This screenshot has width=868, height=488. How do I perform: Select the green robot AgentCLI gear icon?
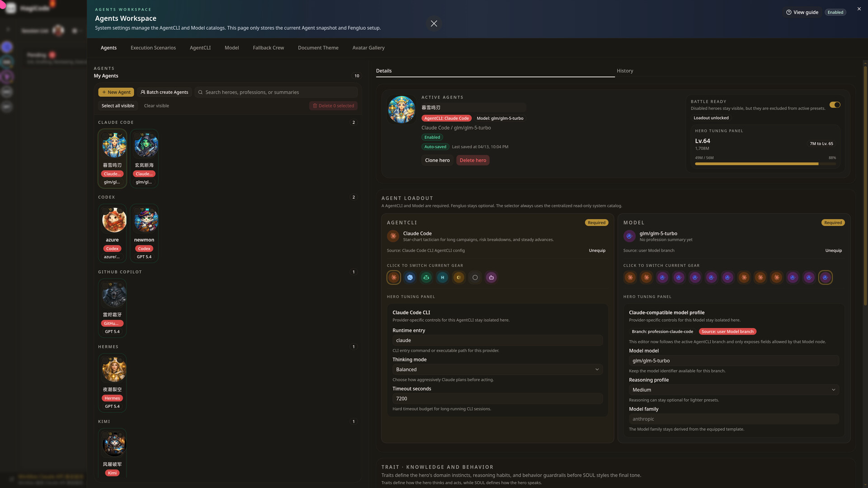[426, 277]
